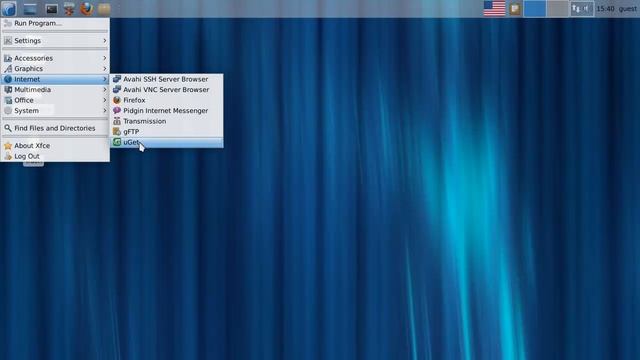Click the star icon beside About Xfce

click(x=8, y=145)
